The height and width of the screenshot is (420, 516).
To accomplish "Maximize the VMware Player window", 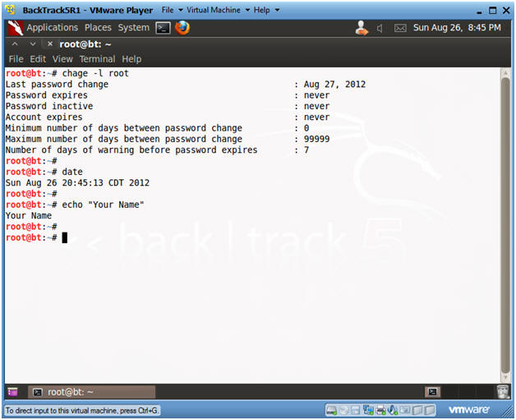I will pos(493,11).
